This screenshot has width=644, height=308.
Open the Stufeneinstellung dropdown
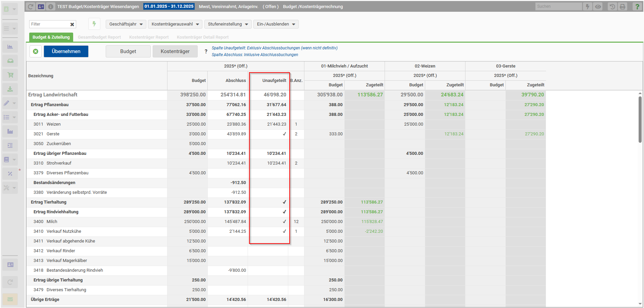228,24
